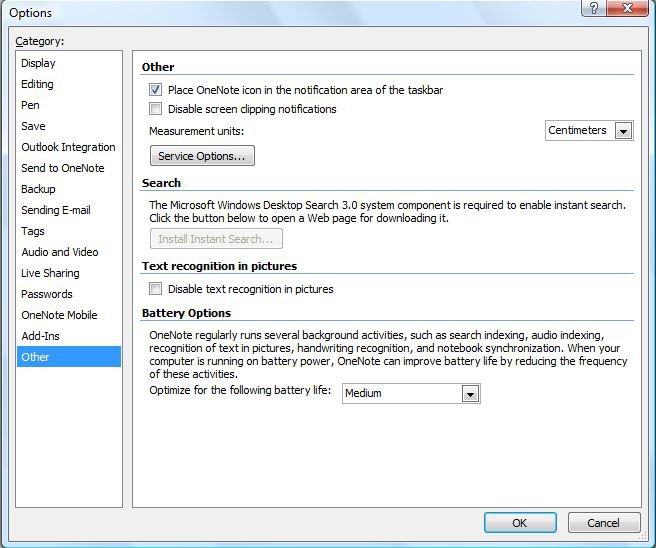
Task: Switch to Sending E-mail category
Action: pos(69,210)
